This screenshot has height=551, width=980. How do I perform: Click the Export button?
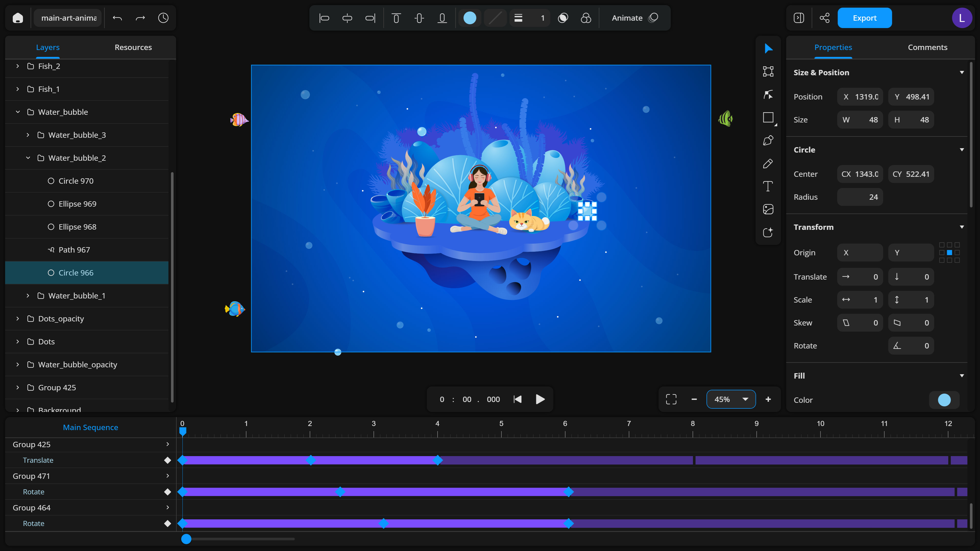pyautogui.click(x=864, y=18)
